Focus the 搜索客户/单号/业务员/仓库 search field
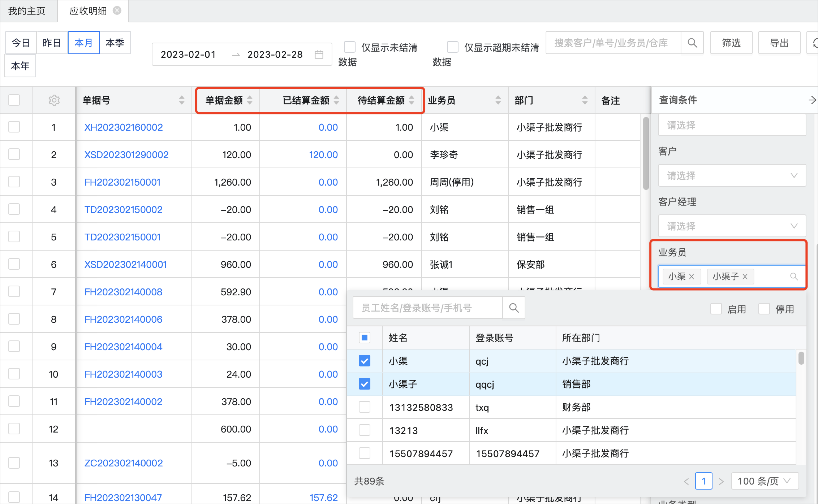The width and height of the screenshot is (818, 504). coord(613,43)
